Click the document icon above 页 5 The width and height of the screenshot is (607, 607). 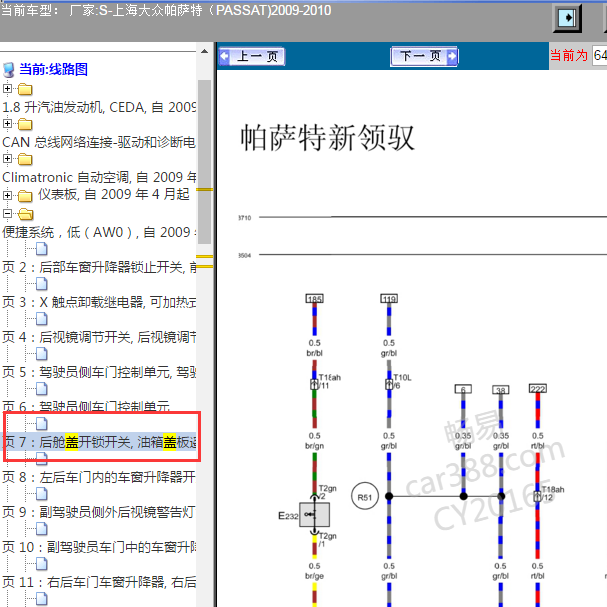pos(42,354)
